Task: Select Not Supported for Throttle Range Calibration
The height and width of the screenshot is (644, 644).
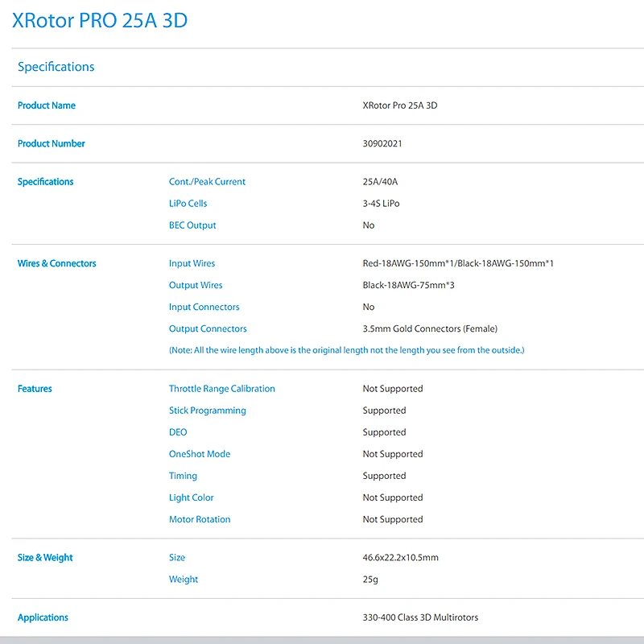Action: click(393, 389)
